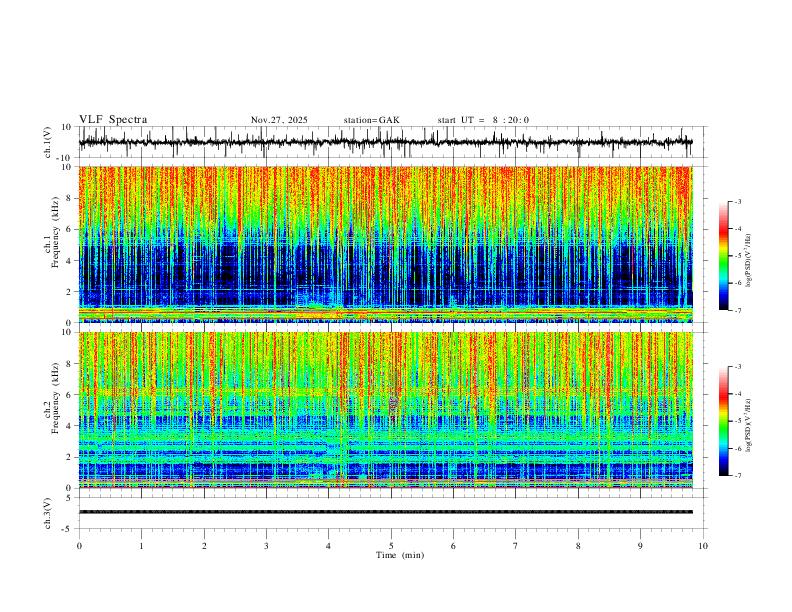This screenshot has width=792, height=612.
Task: Click the ch.3 flat black trace
Action: pyautogui.click(x=386, y=512)
